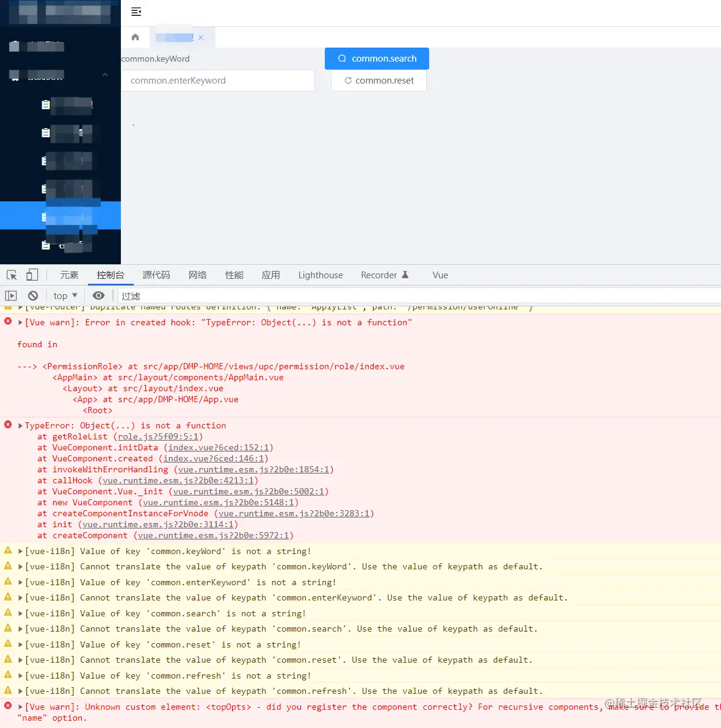The height and width of the screenshot is (728, 721).
Task: Expand the Cannot translate 'common.reset' warning
Action: tap(20, 660)
